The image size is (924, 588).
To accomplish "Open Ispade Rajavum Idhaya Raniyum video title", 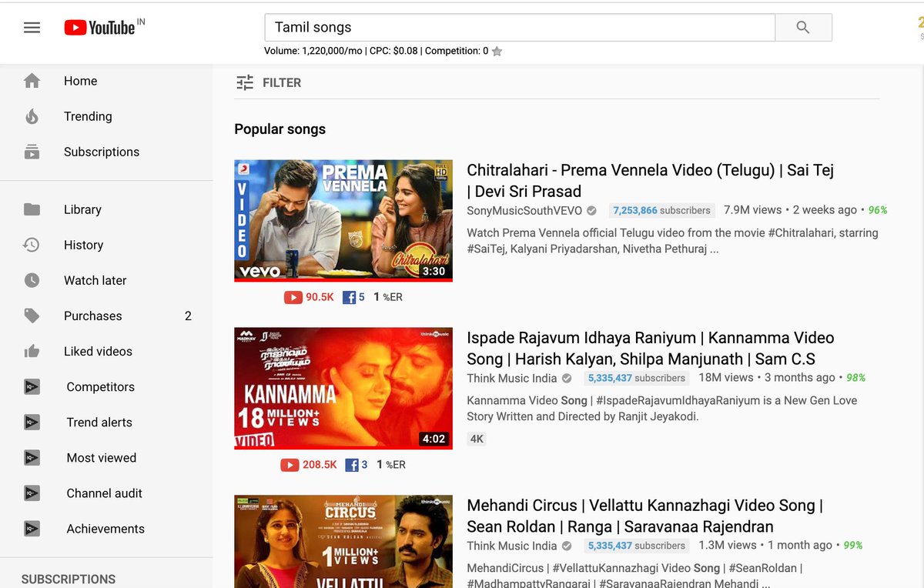I will [x=650, y=349].
